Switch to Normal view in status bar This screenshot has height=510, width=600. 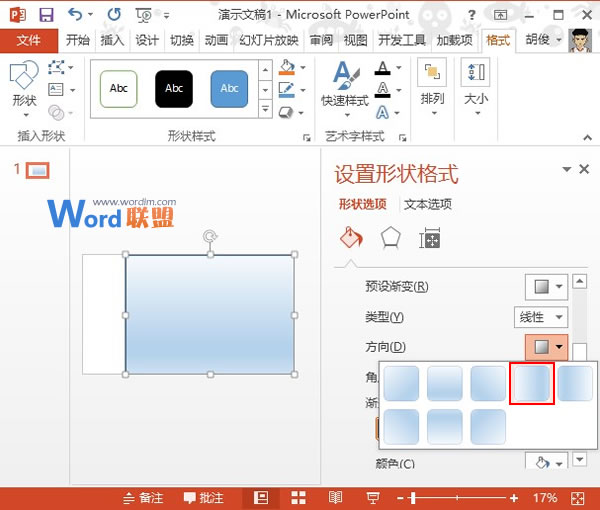click(x=261, y=498)
